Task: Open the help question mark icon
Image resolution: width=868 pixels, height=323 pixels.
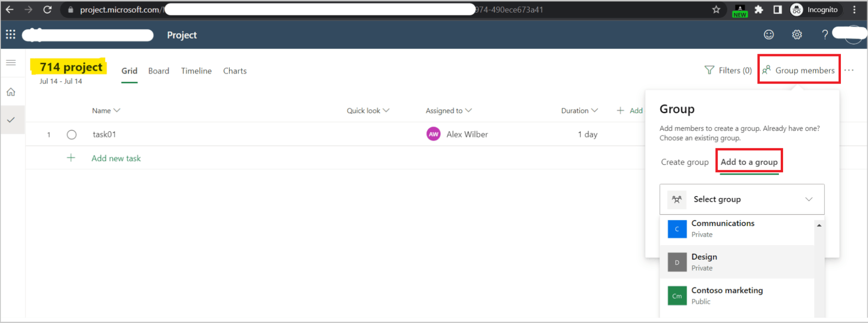Action: [x=825, y=35]
